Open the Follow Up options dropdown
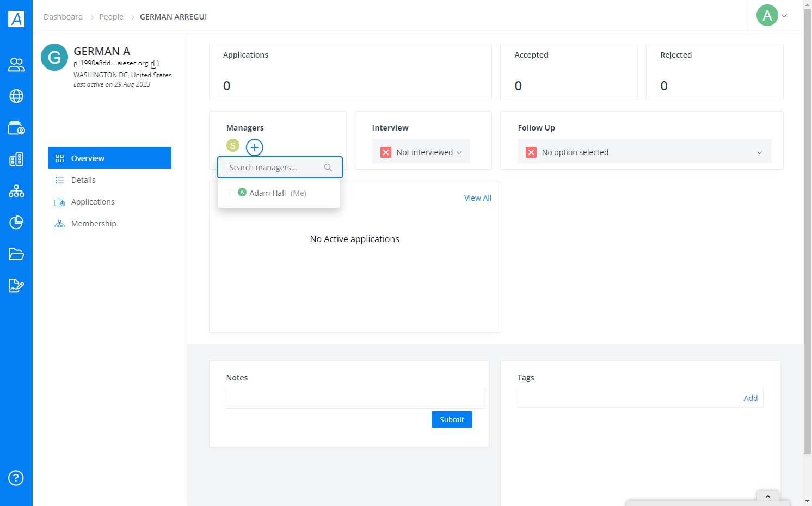The height and width of the screenshot is (506, 812). tap(644, 152)
